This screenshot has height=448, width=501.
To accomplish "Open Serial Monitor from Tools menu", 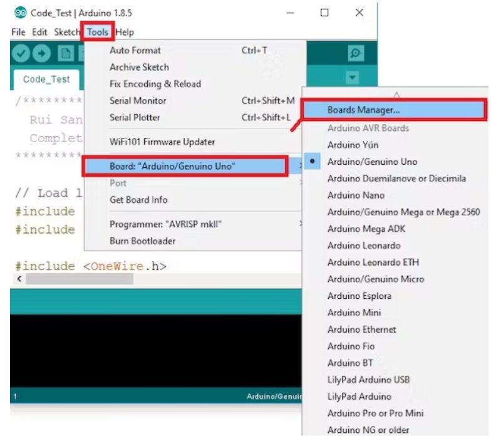I will coord(193,101).
